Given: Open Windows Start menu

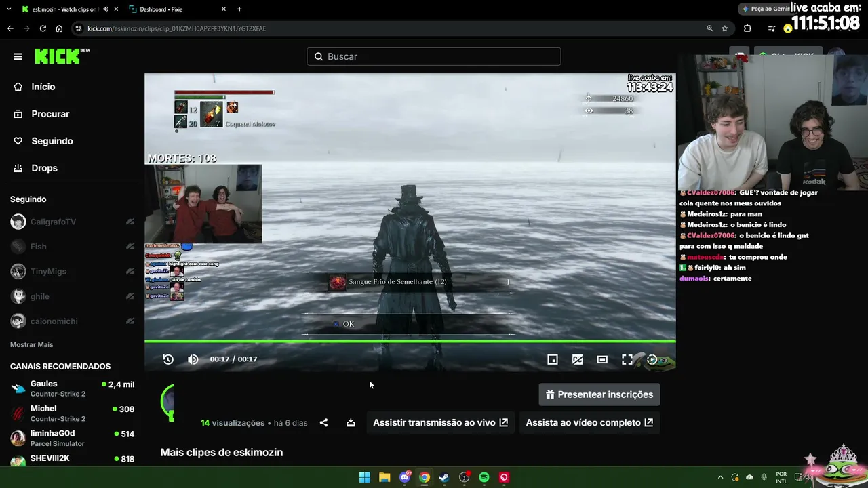Looking at the screenshot, I should coord(364,477).
